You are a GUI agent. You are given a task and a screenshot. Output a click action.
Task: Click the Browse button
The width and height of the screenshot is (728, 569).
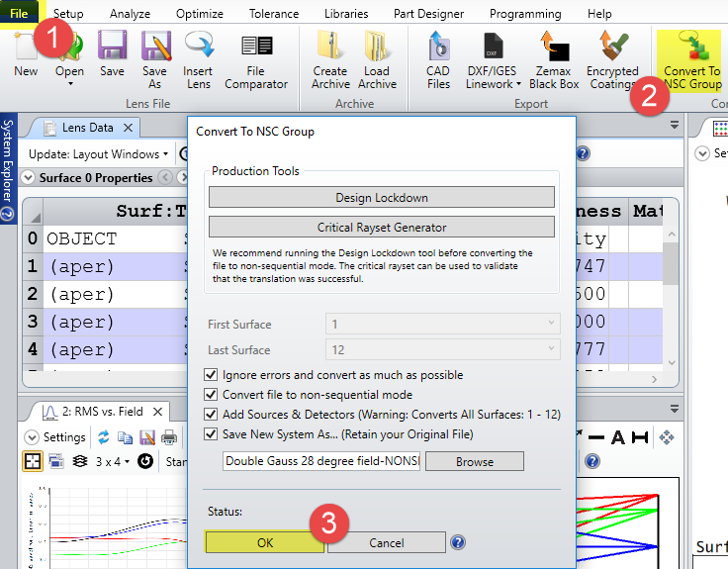pos(475,461)
